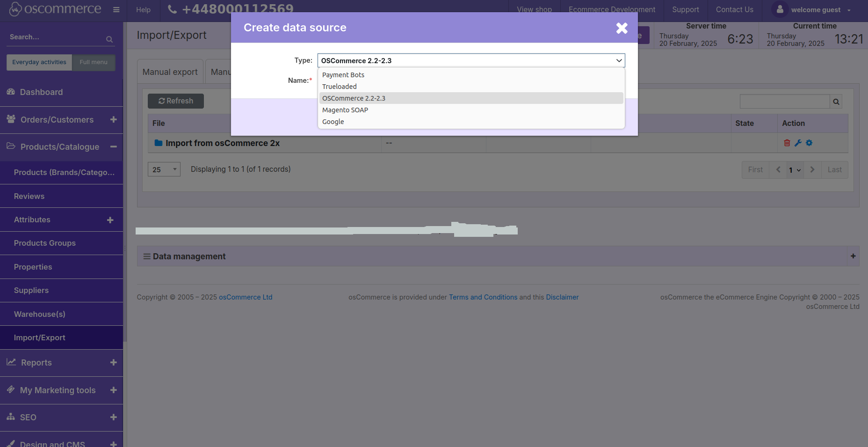Image resolution: width=868 pixels, height=447 pixels.
Task: Click gear settings icon in Action
Action: 809,143
